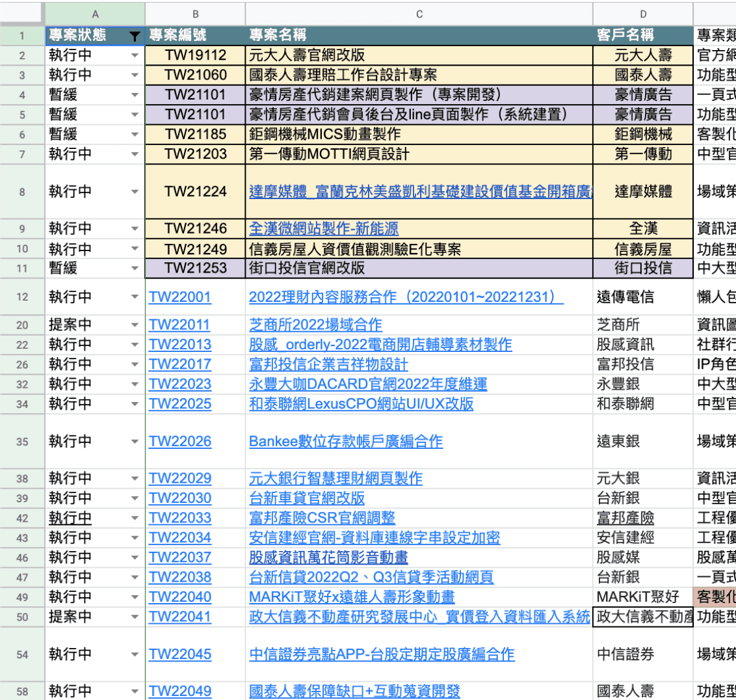
Task: Open the 國泰人壽保障缺口+互動蒐資開發 link
Action: coord(354,692)
